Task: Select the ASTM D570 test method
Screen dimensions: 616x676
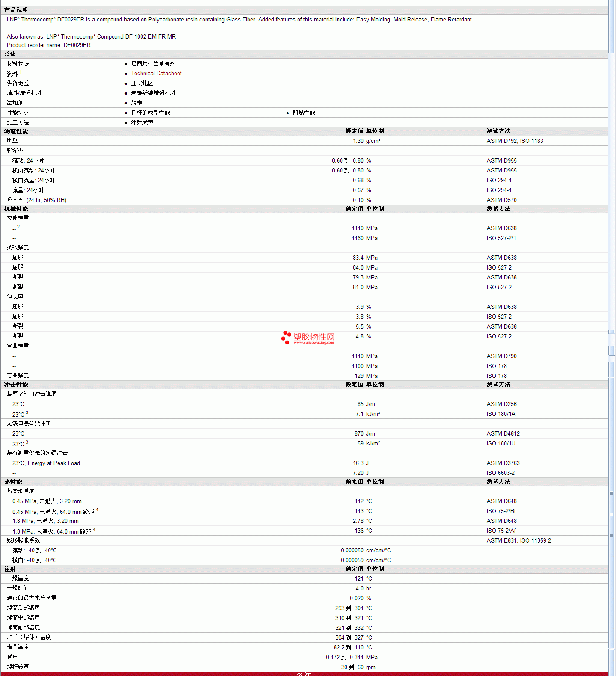Action: [501, 200]
